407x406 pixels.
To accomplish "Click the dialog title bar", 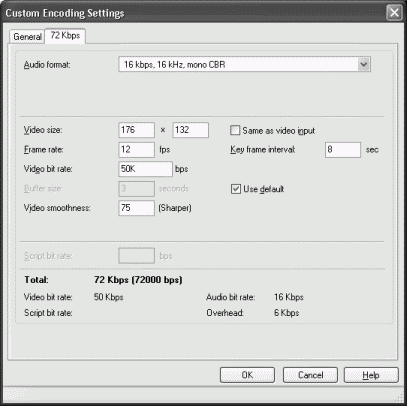I will (193, 13).
